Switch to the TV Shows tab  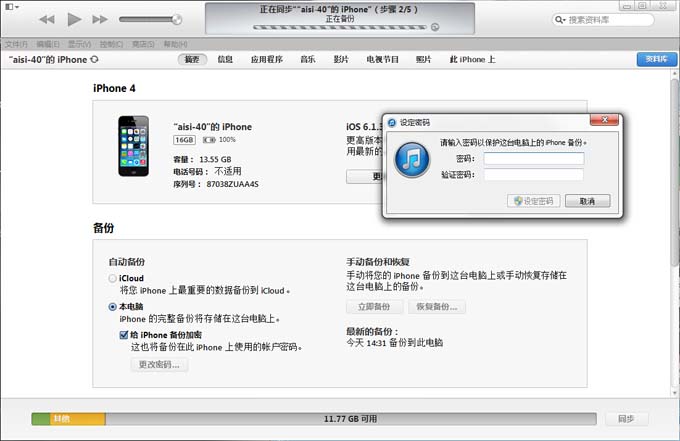[382, 59]
